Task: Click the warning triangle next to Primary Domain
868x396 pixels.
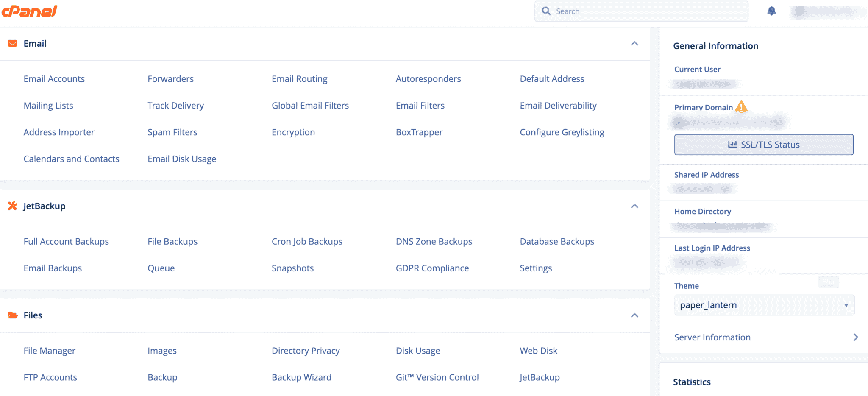Action: [741, 107]
